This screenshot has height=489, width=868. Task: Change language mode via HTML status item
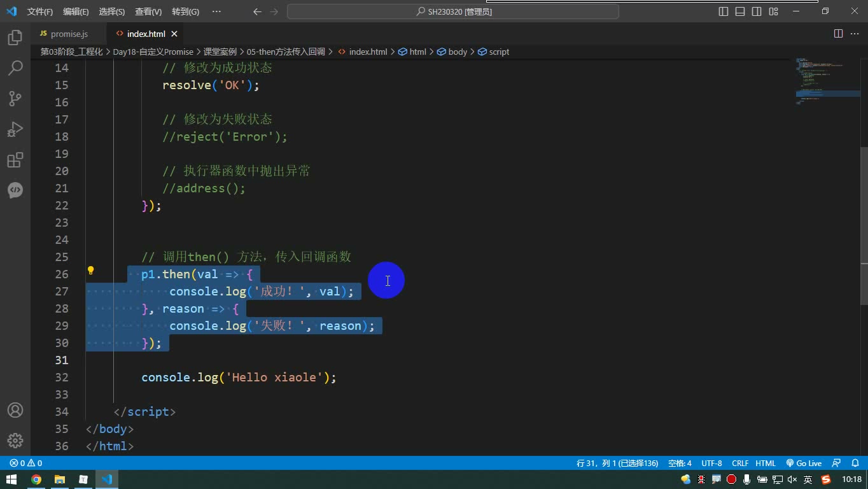(766, 464)
